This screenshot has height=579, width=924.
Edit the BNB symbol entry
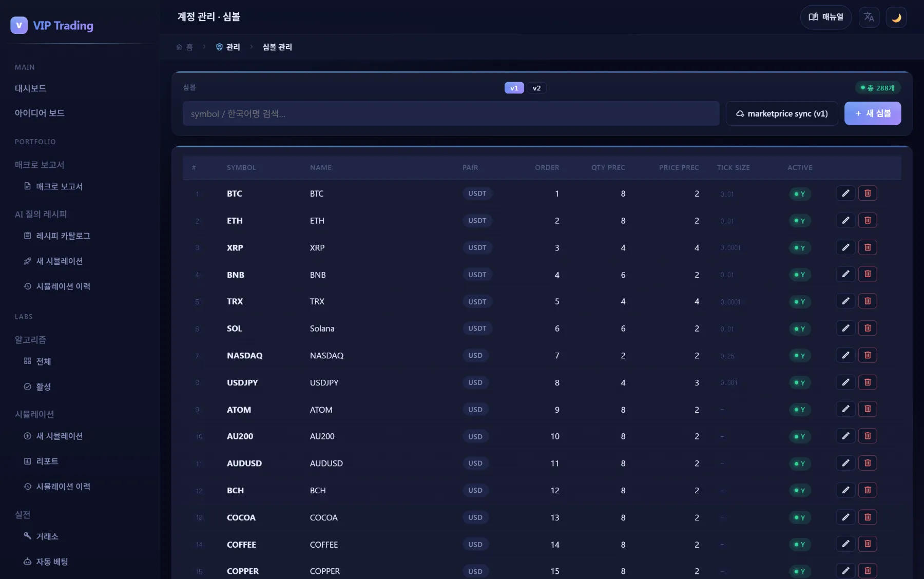tap(845, 275)
